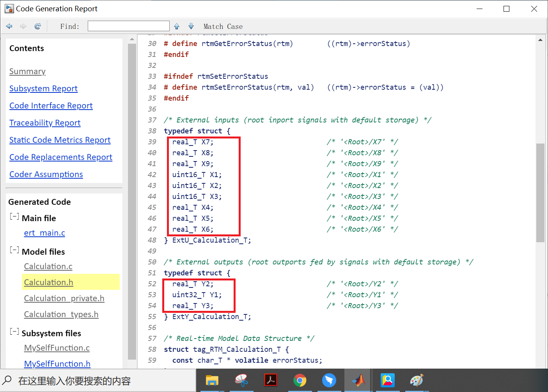Screen dimensions: 548x392
Task: Refresh the report page
Action: [x=38, y=26]
